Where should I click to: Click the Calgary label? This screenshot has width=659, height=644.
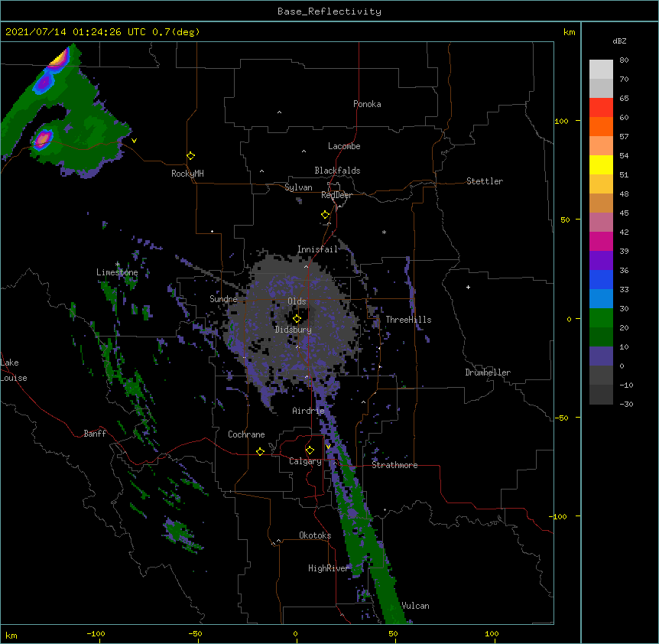tap(306, 461)
